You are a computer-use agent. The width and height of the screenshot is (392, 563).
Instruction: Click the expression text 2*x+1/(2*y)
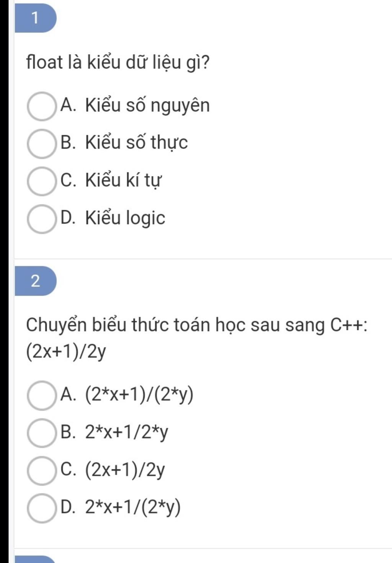133,508
